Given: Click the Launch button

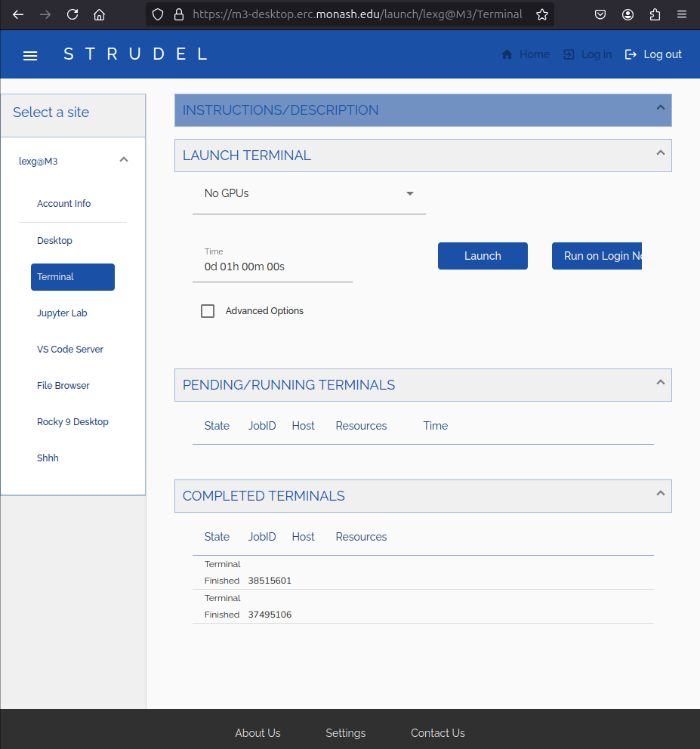Looking at the screenshot, I should click(483, 256).
